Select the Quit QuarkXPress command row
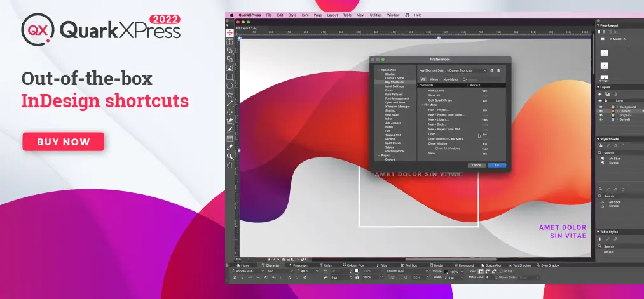Image resolution: width=644 pixels, height=299 pixels. click(x=462, y=100)
